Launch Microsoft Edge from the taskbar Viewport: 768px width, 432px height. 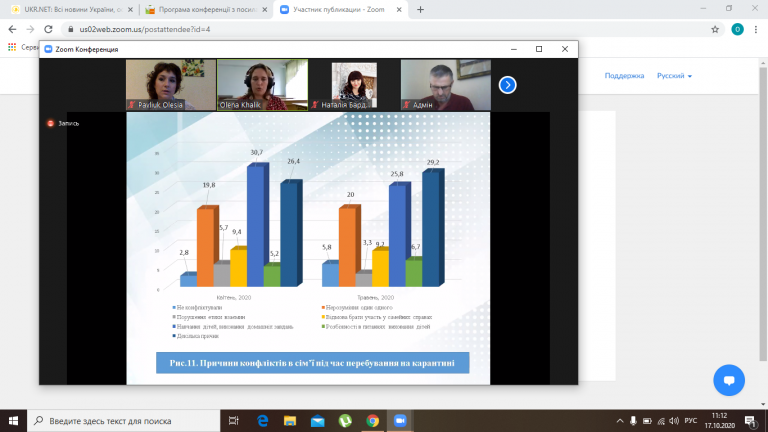[x=263, y=421]
